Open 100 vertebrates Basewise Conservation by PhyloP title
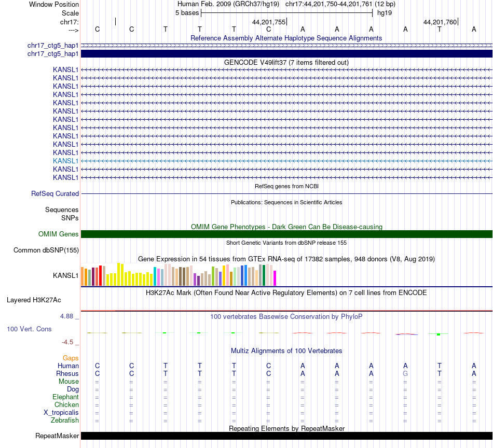Image resolution: width=493 pixels, height=448 pixels. point(286,317)
